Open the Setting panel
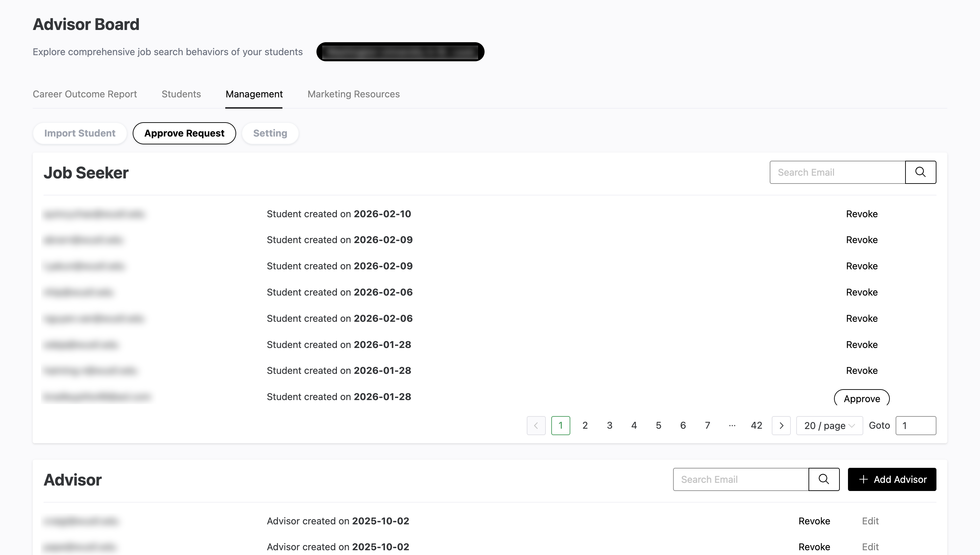The height and width of the screenshot is (555, 980). pos(270,133)
